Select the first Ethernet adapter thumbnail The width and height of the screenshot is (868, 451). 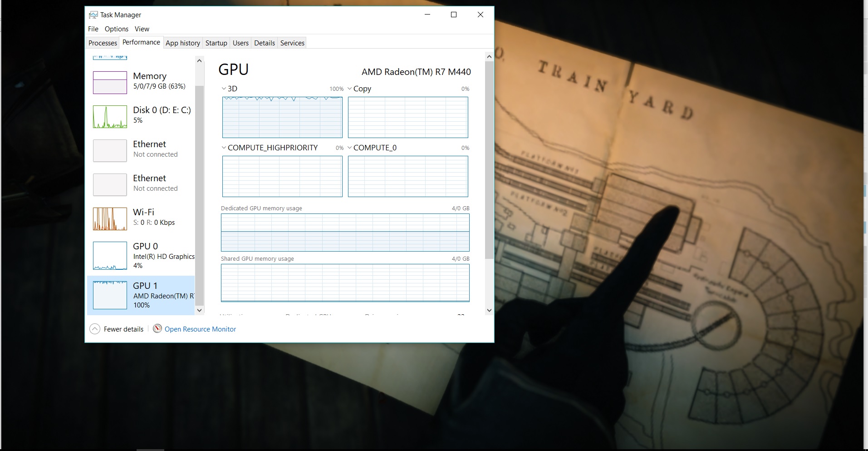pos(110,151)
